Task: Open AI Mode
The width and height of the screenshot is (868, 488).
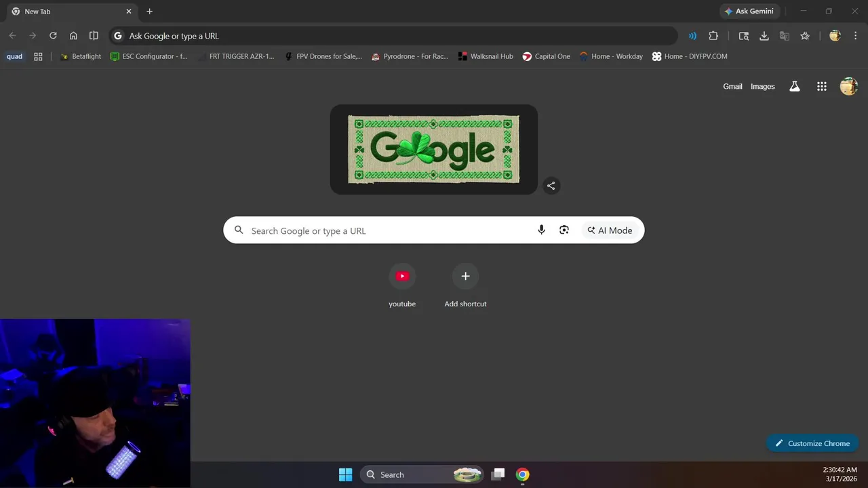Action: [x=610, y=230]
